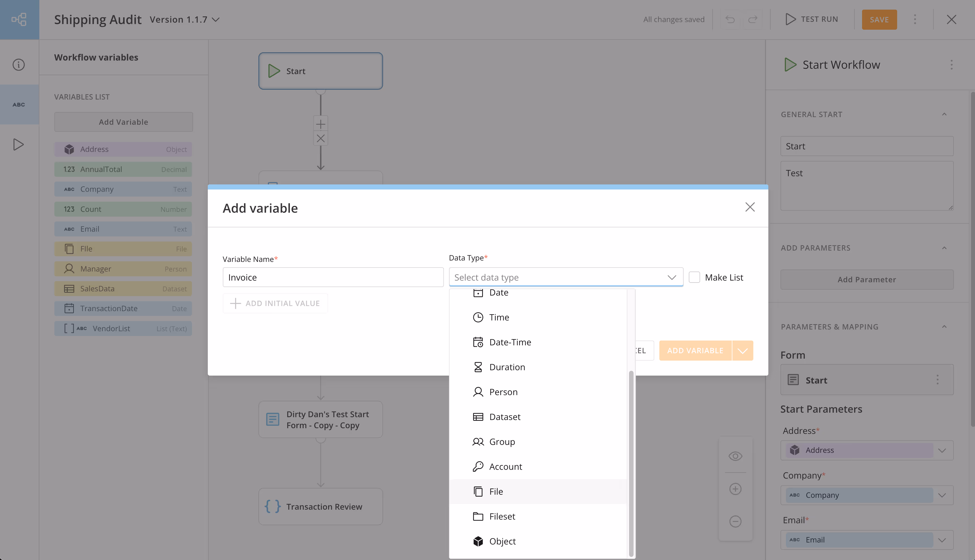
Task: Expand the Version 1.1.7 dropdown
Action: click(x=216, y=19)
